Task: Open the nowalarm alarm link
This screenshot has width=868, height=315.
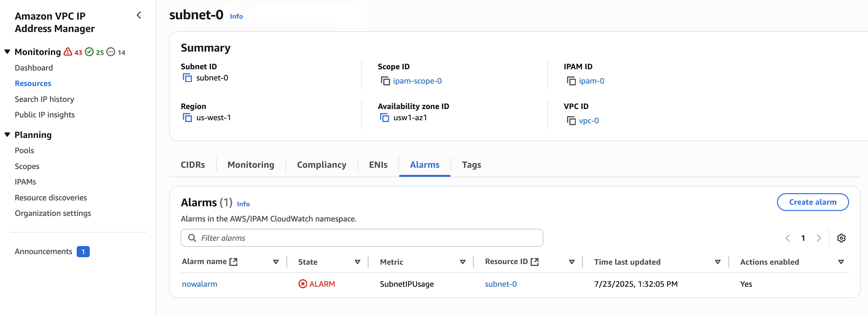Action: point(199,284)
